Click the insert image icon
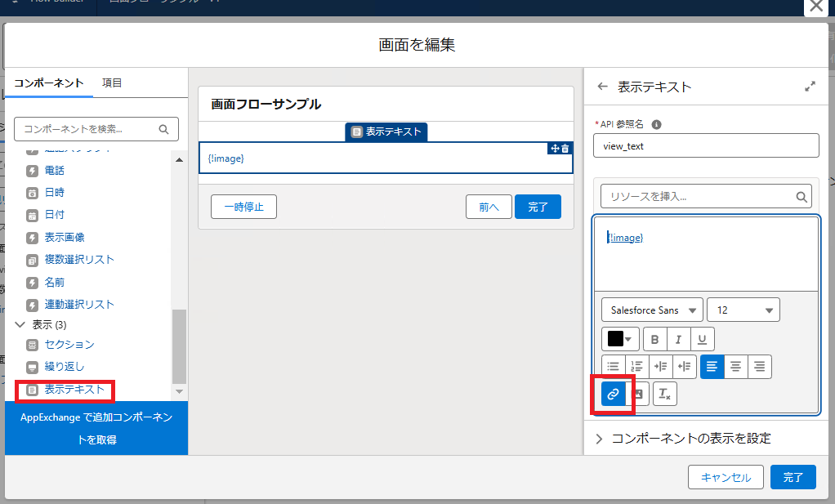Screen dimensions: 835x504 coord(638,394)
